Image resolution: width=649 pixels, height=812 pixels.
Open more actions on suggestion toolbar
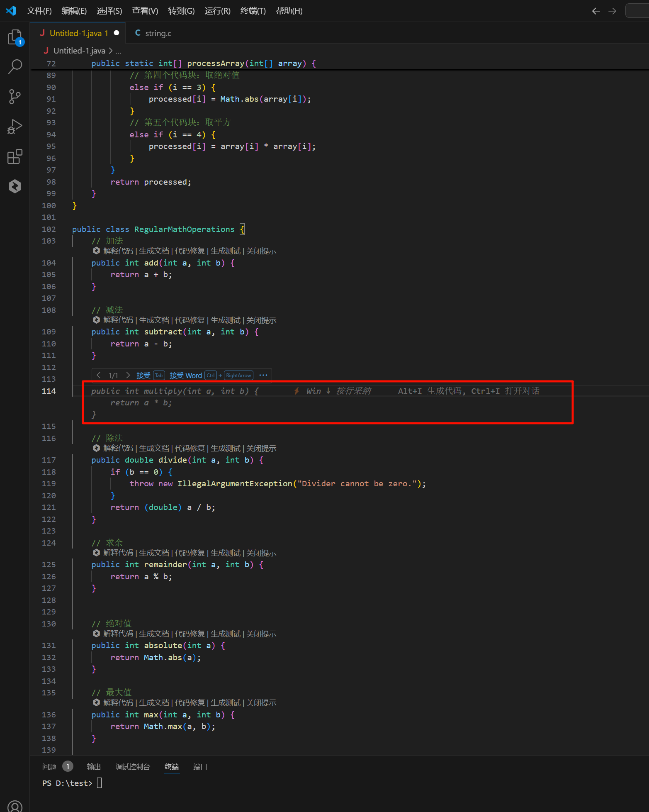263,376
